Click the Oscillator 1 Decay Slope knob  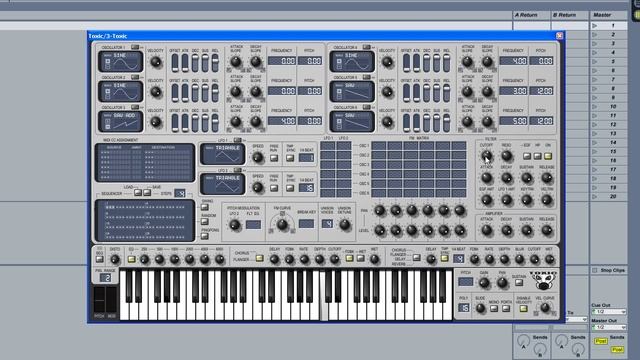coord(256,62)
